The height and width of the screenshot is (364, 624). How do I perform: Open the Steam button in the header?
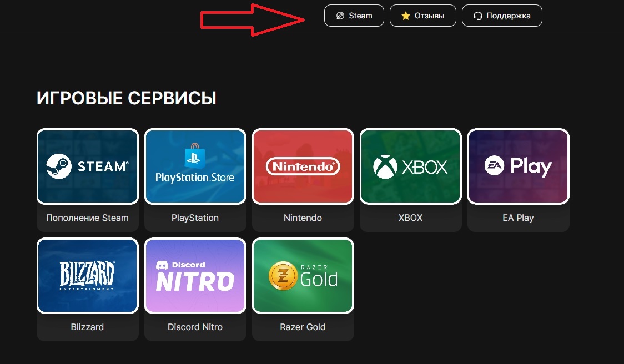[354, 16]
